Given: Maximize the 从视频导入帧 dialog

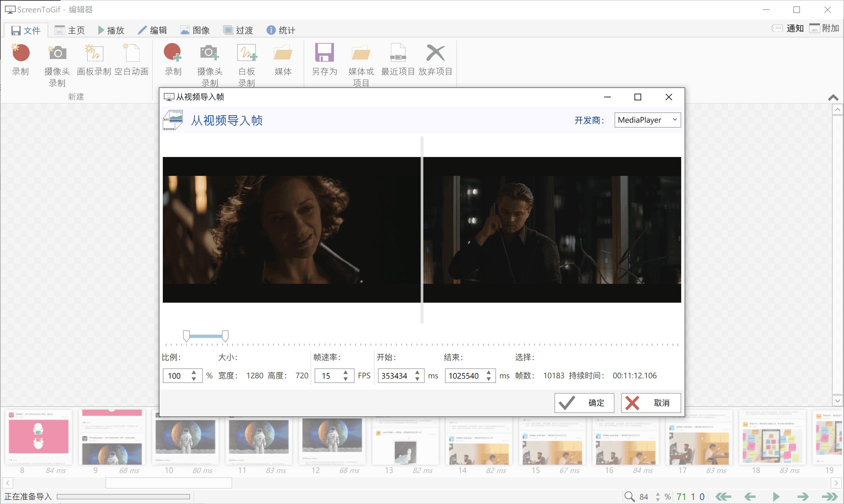Looking at the screenshot, I should [638, 97].
